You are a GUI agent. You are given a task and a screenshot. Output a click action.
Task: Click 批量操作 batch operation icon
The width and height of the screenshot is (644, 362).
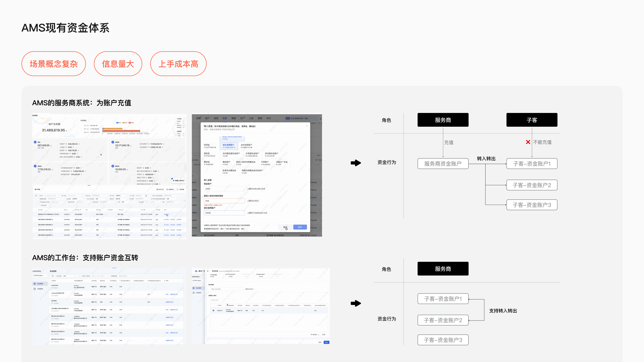point(167,189)
